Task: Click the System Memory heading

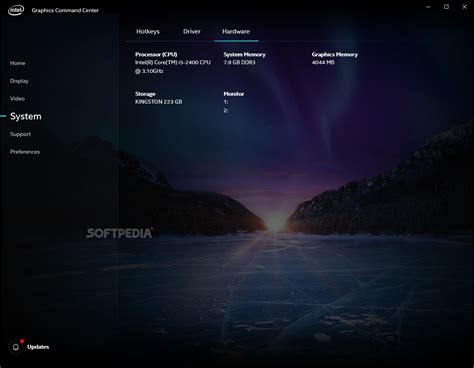Action: click(x=244, y=54)
